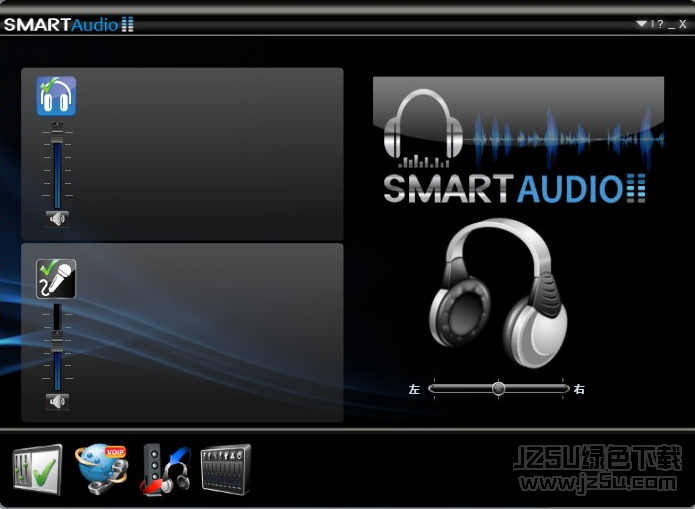Open the speaker-to-headphone redirect icon
This screenshot has height=509, width=695.
tap(166, 470)
